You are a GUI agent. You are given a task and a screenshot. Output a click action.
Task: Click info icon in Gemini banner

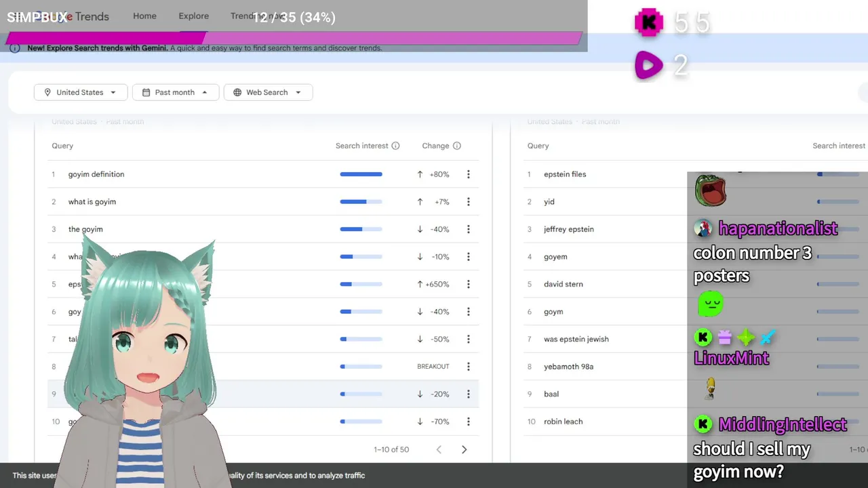(x=15, y=48)
